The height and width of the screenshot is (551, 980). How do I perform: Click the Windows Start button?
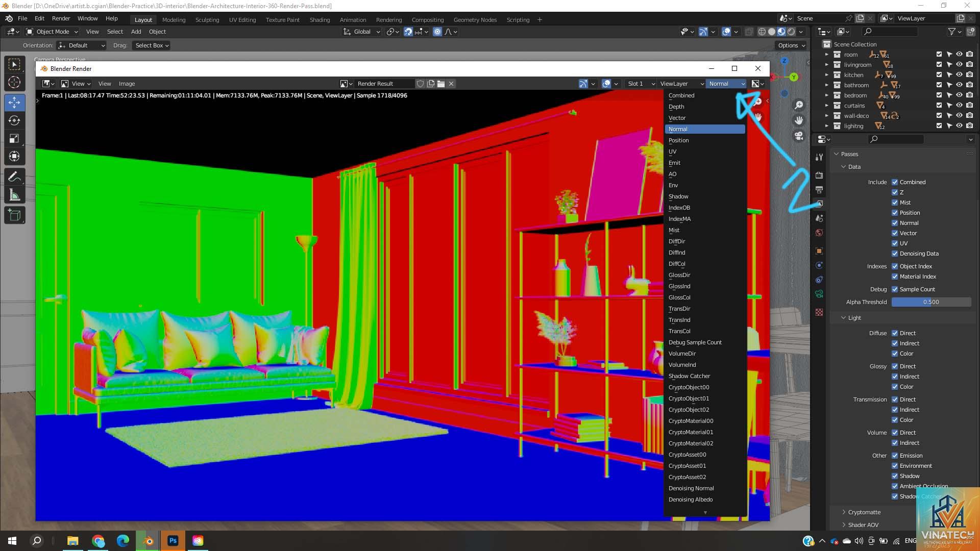12,540
